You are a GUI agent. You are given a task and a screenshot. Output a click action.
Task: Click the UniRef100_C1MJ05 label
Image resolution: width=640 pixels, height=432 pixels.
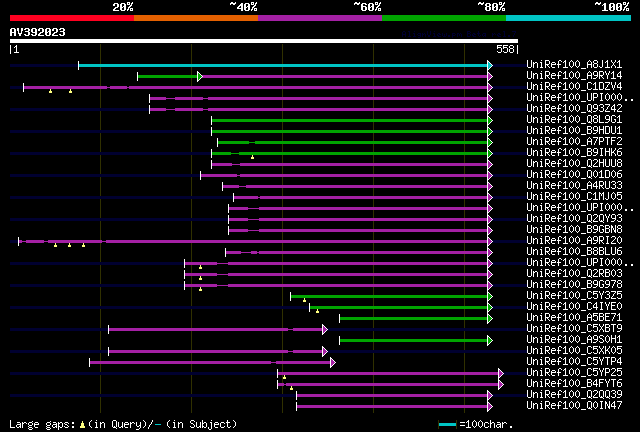[574, 197]
